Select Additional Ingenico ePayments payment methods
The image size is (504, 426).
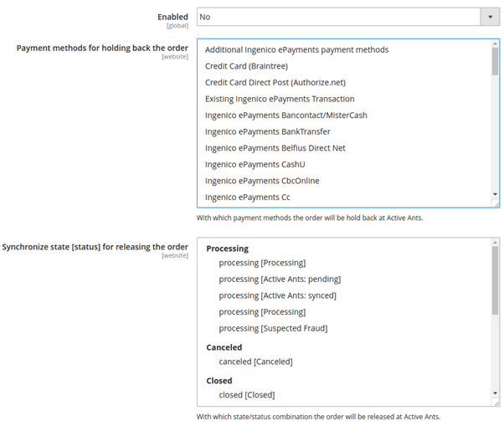tap(296, 50)
